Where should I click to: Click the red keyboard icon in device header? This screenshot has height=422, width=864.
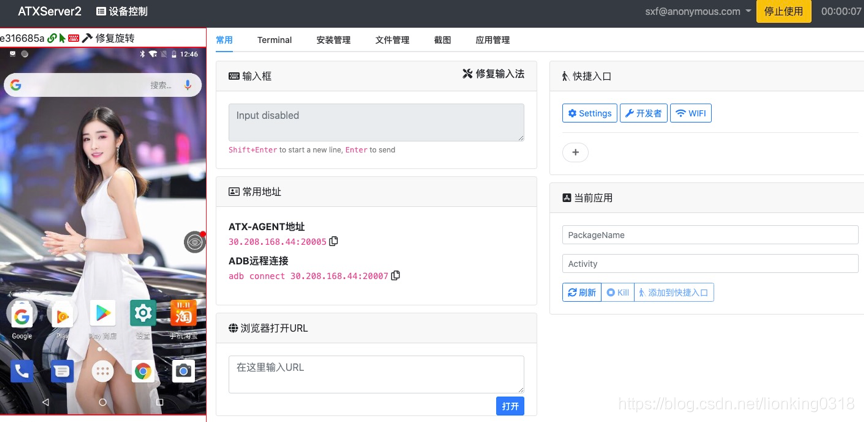(73, 38)
